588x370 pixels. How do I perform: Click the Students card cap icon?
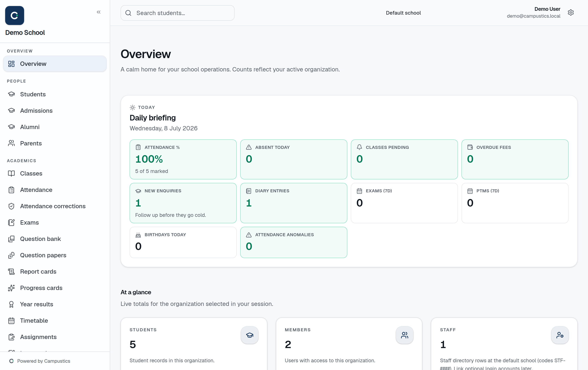click(x=249, y=335)
